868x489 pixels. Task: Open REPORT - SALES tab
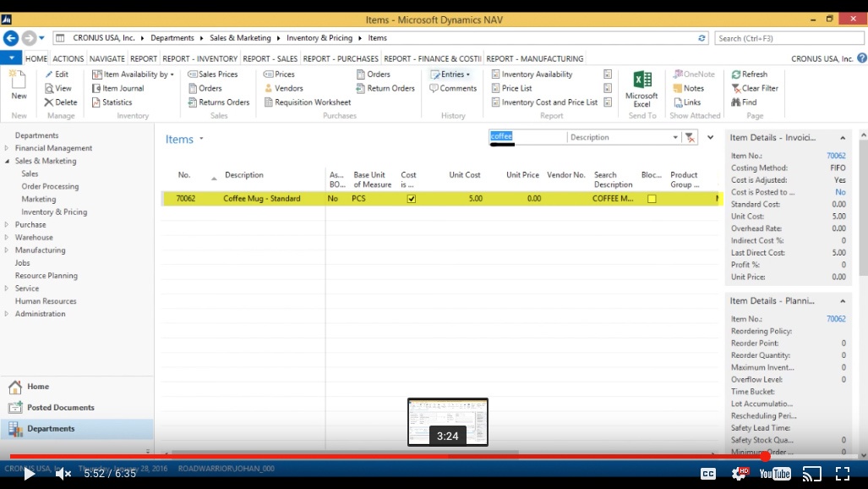tap(270, 58)
